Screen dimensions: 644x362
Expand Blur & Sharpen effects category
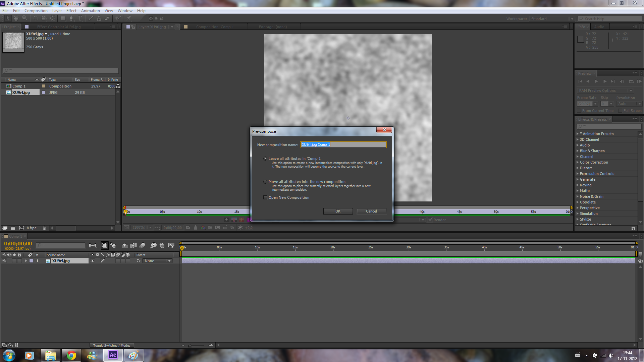point(578,151)
